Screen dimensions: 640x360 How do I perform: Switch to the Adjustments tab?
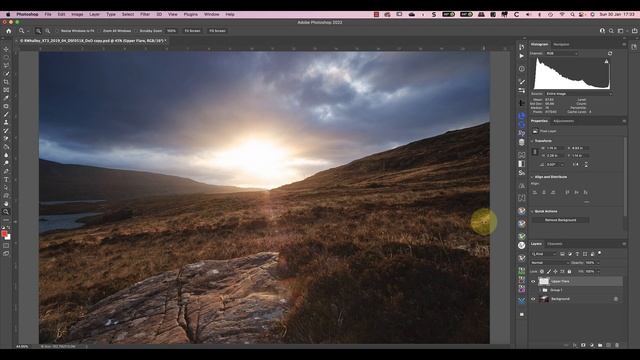click(x=564, y=121)
